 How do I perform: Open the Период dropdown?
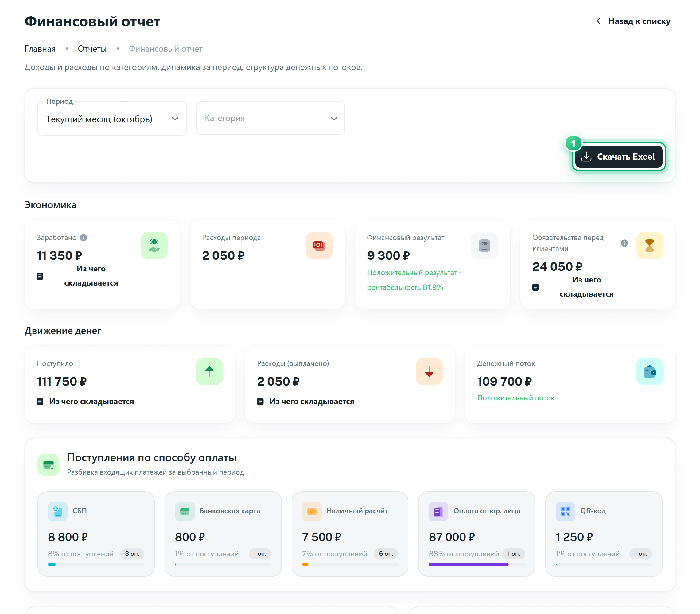(112, 119)
